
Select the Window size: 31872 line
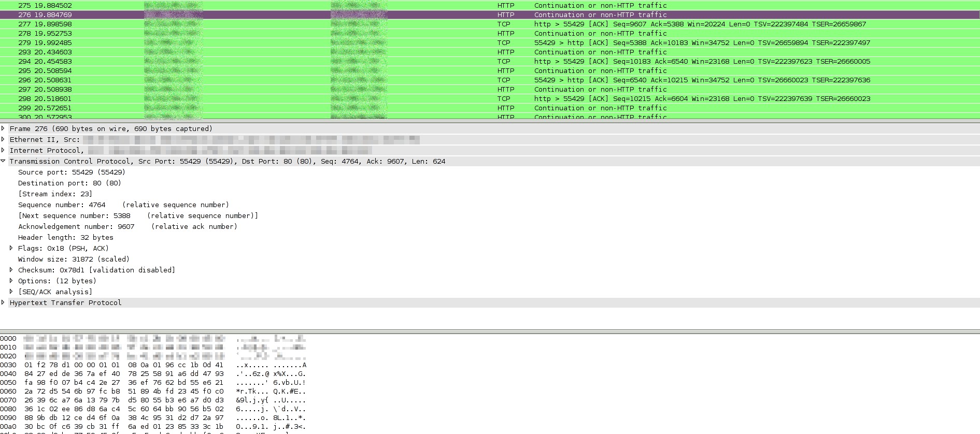click(74, 259)
